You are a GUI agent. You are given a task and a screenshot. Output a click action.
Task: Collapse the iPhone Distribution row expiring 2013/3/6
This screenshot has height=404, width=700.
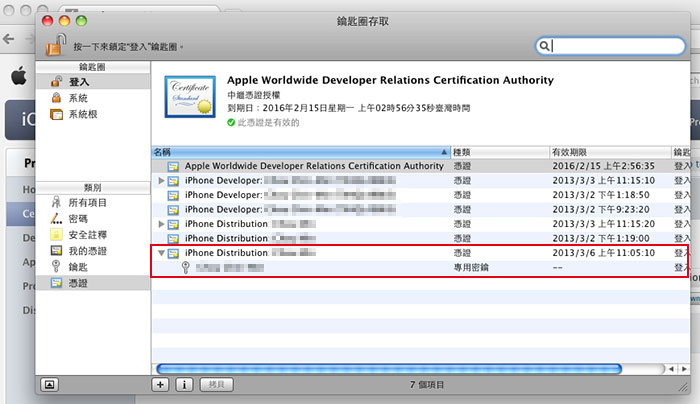point(161,253)
